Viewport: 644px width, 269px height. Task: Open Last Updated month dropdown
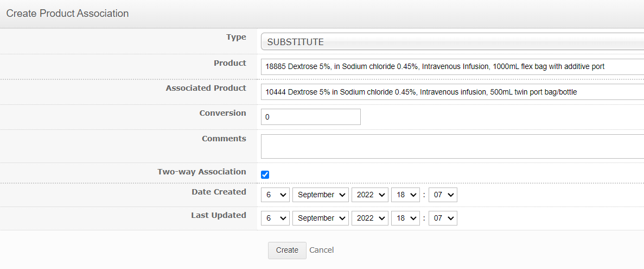(x=321, y=218)
